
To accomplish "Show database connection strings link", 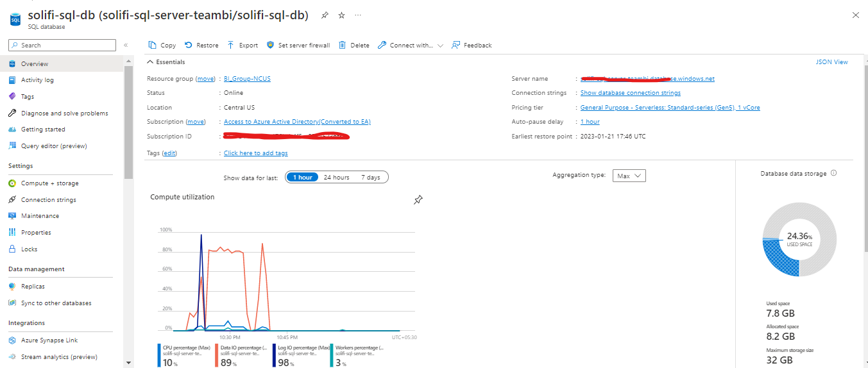I will coord(631,93).
